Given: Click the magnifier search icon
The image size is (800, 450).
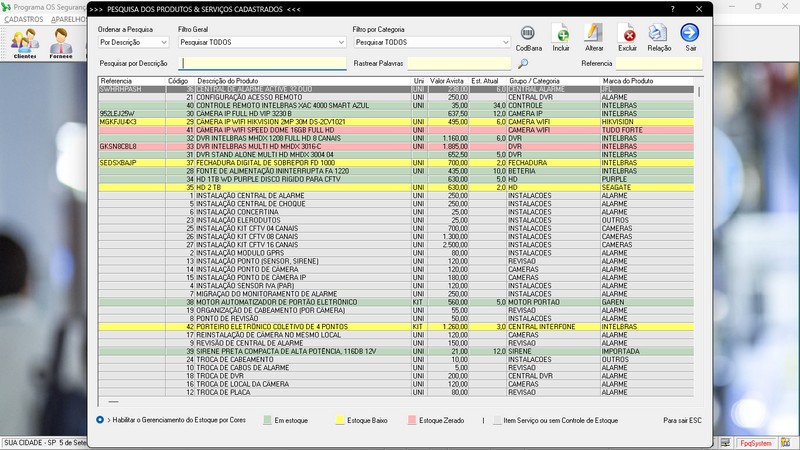Looking at the screenshot, I should (523, 63).
